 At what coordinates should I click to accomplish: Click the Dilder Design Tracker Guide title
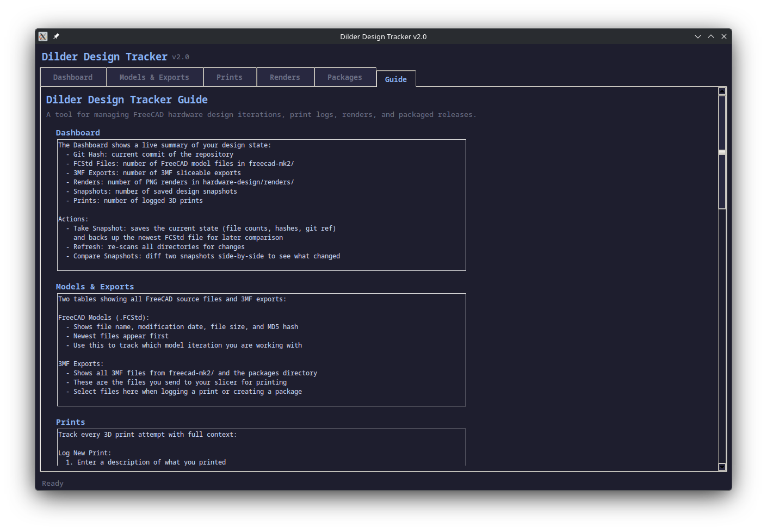click(127, 100)
